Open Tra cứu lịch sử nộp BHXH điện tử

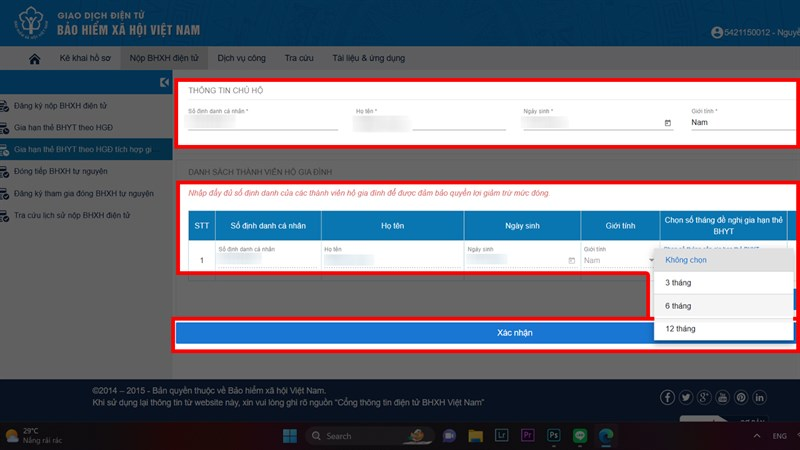click(x=71, y=215)
